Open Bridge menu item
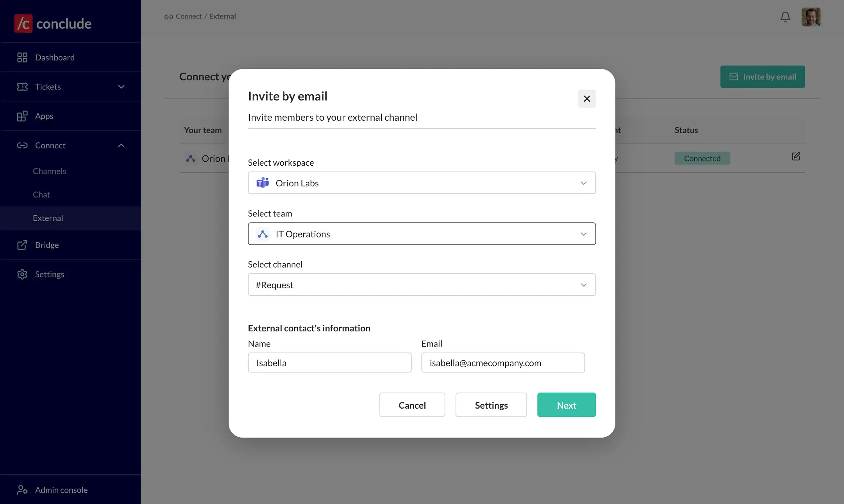 (70, 245)
